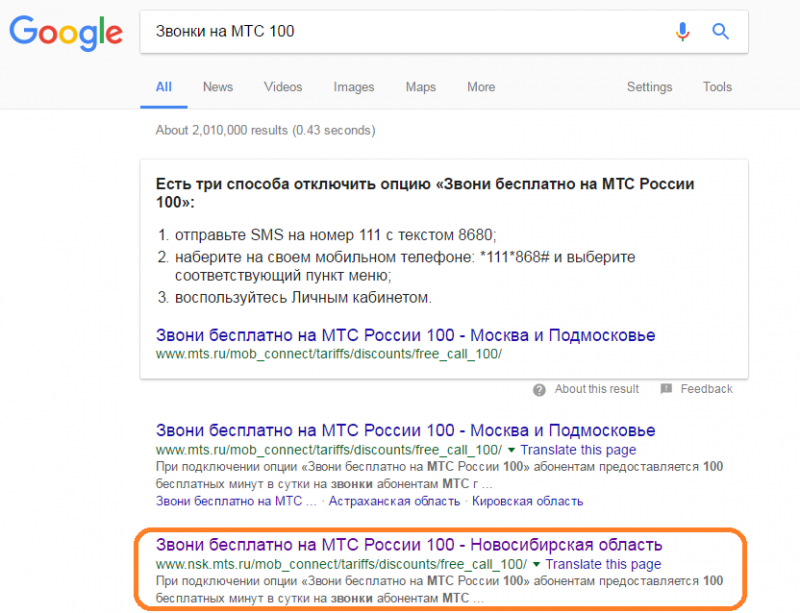The image size is (800, 613).
Task: Expand dropdown arrow beside www.nsk.mts.ru URL
Action: (536, 565)
